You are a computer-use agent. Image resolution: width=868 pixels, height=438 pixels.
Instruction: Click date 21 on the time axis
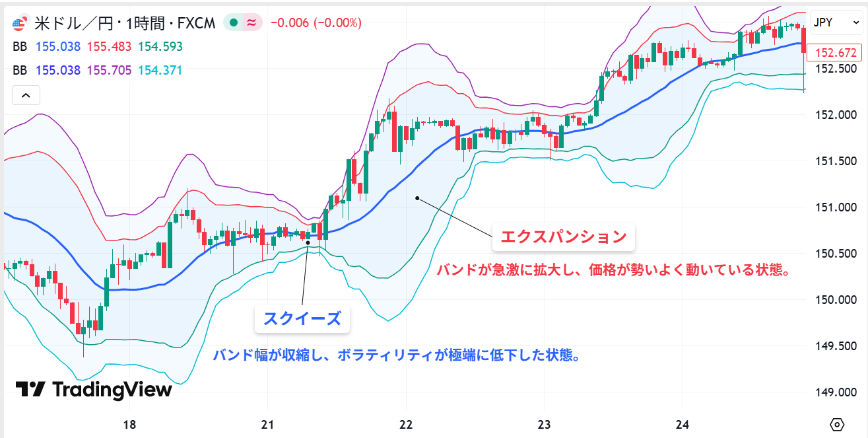(267, 424)
